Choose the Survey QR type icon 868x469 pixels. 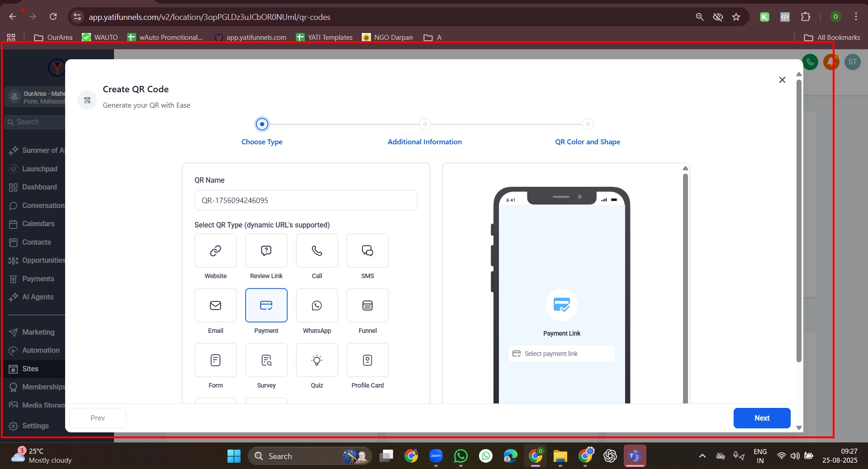[266, 360]
